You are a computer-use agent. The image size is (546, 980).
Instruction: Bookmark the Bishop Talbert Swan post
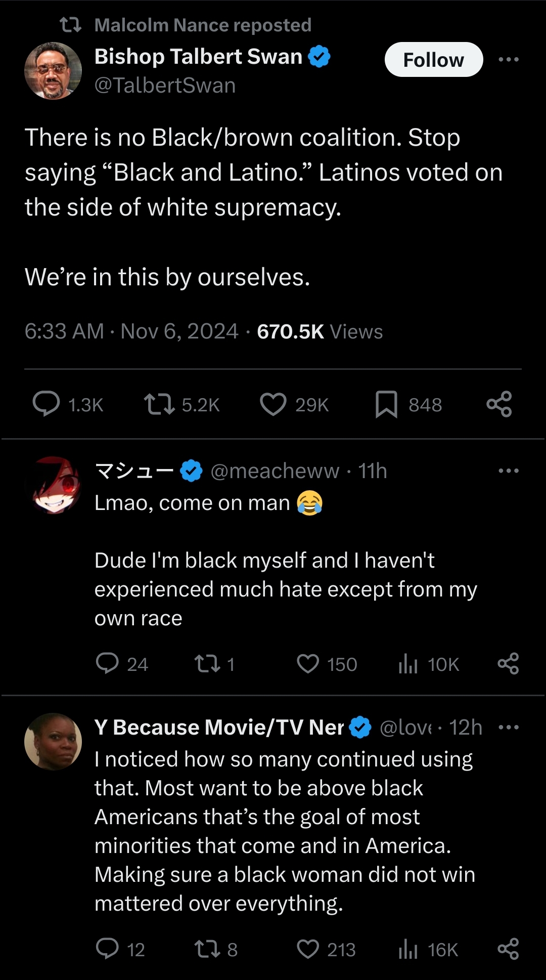coord(386,404)
